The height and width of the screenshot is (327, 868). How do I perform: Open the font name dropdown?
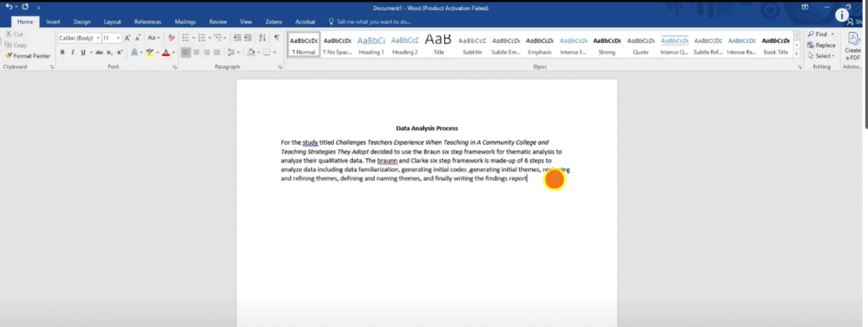(x=98, y=38)
